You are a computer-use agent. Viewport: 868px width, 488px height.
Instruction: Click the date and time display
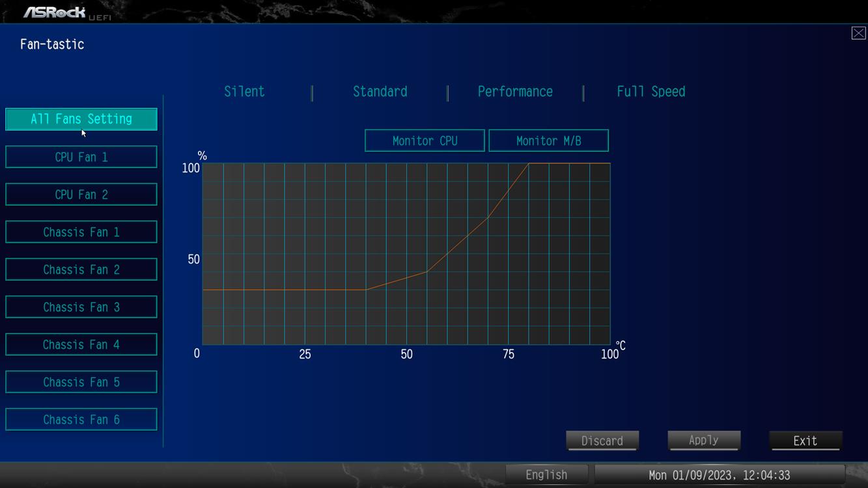coord(720,475)
